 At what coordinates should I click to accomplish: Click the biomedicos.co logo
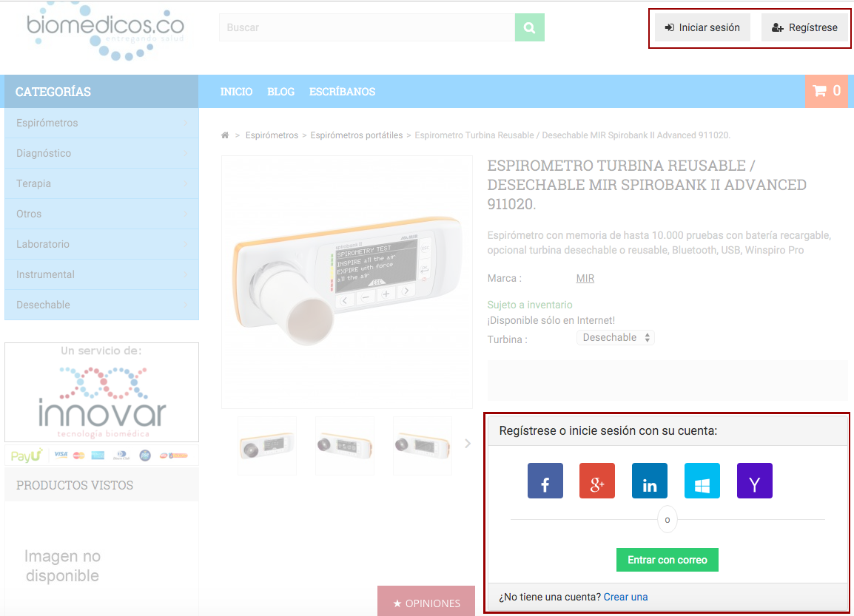point(106,30)
